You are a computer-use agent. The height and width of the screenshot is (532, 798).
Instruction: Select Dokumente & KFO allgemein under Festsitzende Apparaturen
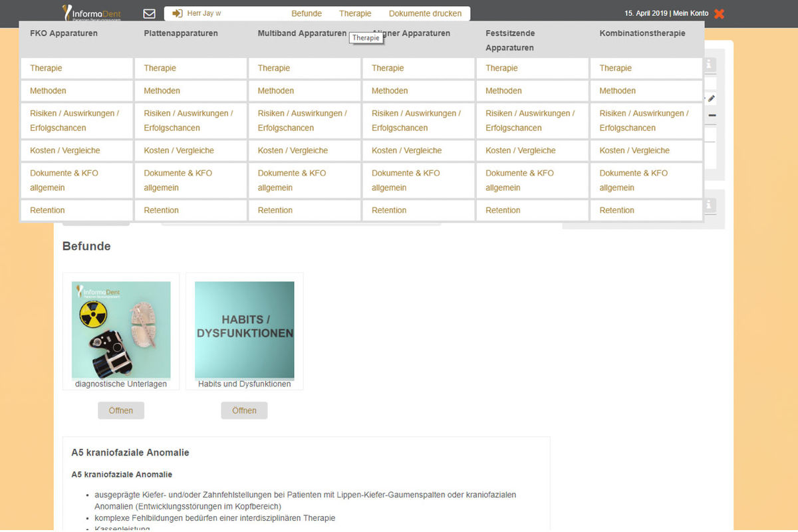click(x=521, y=180)
